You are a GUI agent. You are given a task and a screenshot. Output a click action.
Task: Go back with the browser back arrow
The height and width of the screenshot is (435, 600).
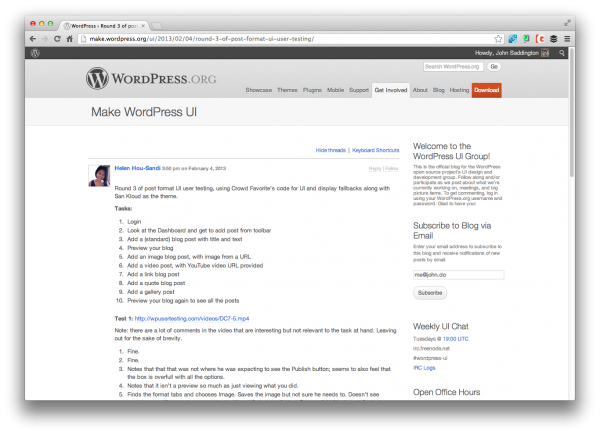[33, 39]
